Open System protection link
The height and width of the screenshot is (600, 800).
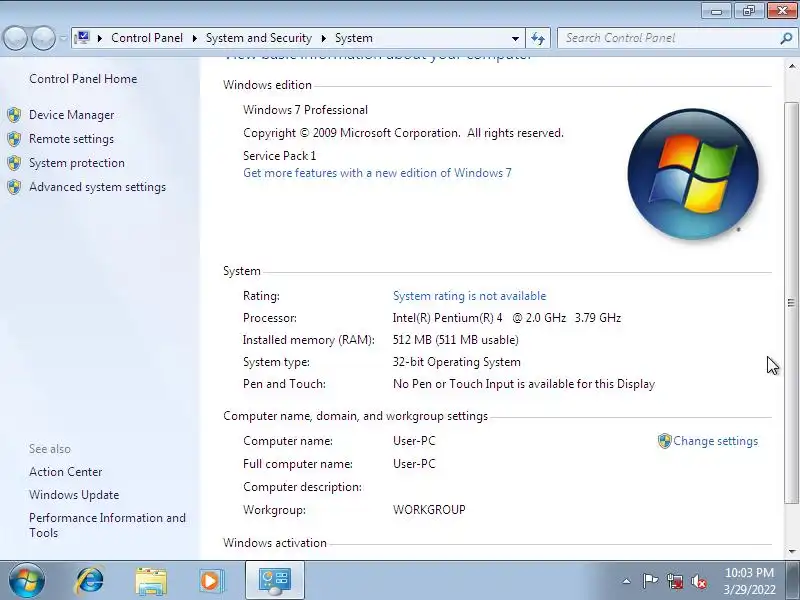point(77,163)
